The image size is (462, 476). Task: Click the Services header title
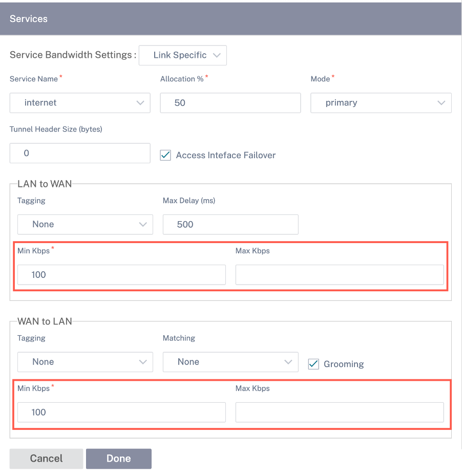click(29, 19)
